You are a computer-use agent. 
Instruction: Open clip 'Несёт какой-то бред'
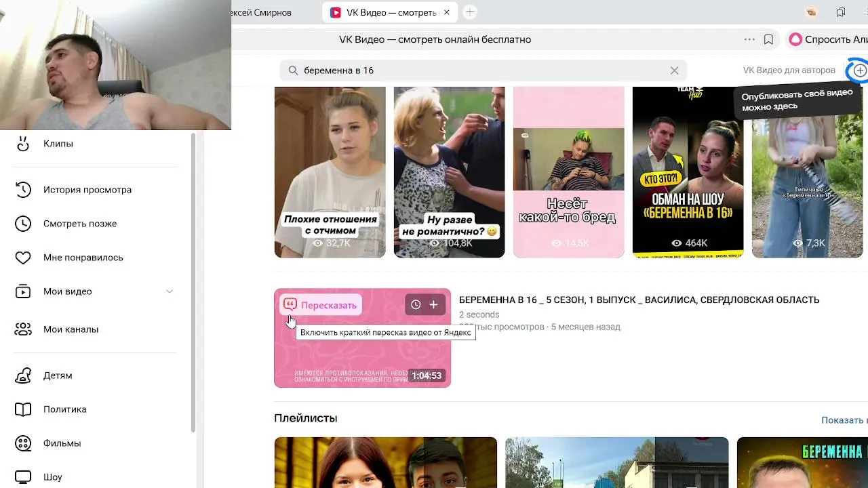(568, 172)
